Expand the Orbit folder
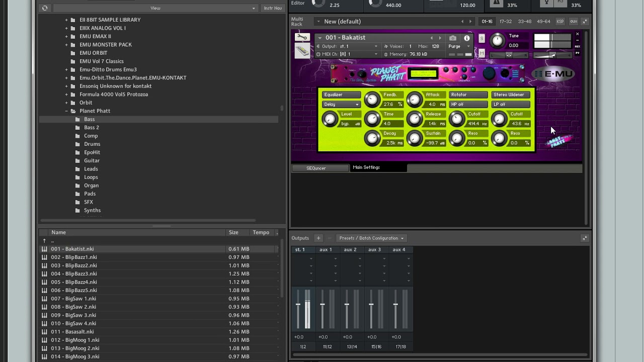 [x=66, y=103]
